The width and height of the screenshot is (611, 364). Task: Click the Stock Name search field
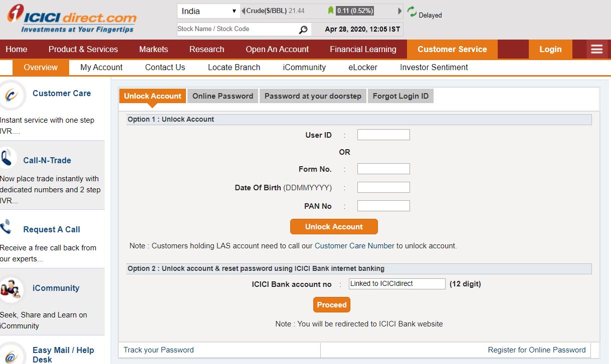pos(237,29)
